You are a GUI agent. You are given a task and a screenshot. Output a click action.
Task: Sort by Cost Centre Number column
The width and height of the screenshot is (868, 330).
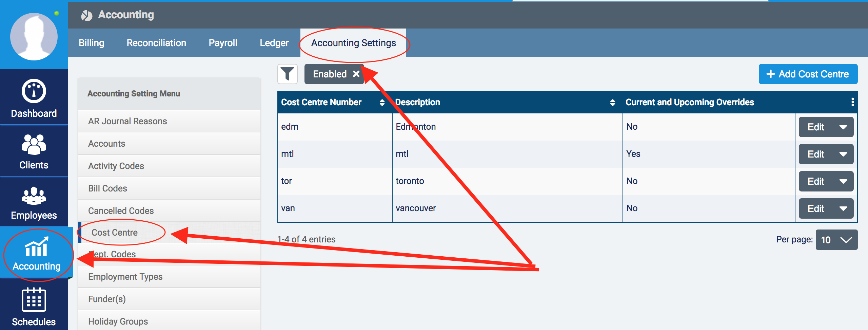tap(382, 103)
